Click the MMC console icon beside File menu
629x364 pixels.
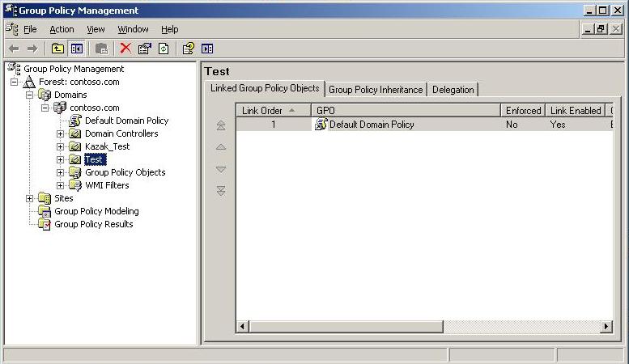point(12,29)
